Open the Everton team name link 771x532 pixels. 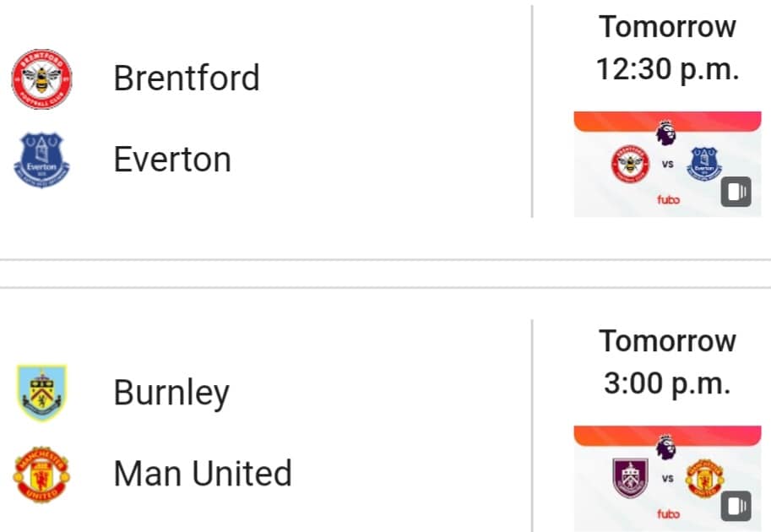pos(172,160)
